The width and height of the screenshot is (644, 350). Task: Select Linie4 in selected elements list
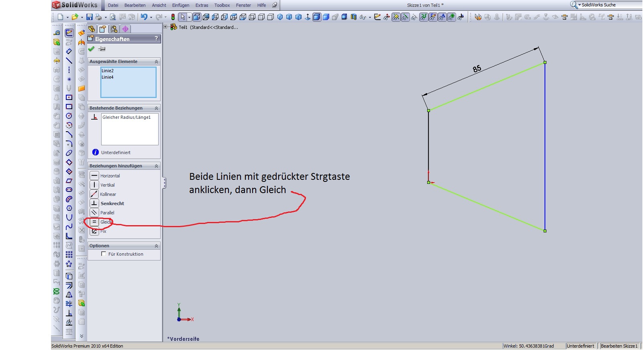pyautogui.click(x=108, y=77)
